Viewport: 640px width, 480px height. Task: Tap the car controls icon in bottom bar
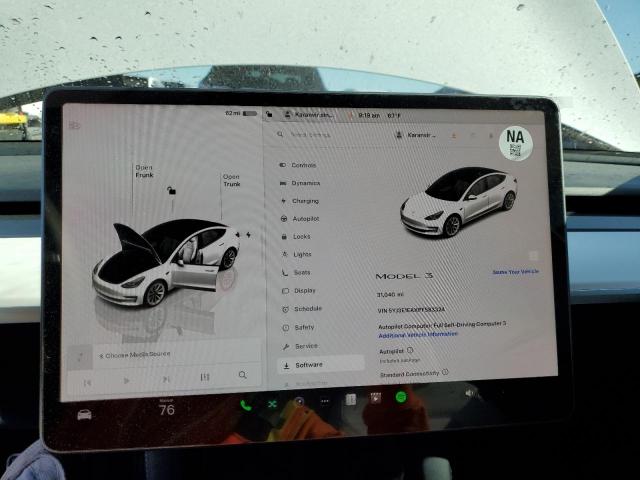tap(84, 415)
